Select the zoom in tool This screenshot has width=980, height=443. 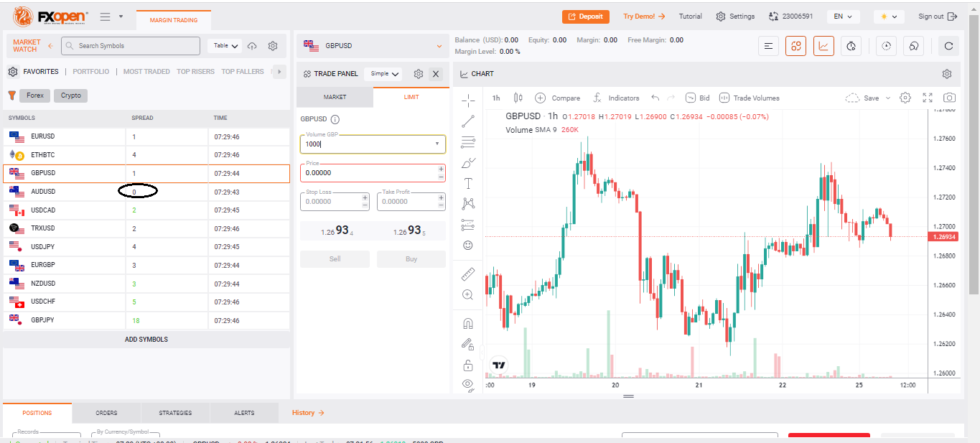coord(468,294)
